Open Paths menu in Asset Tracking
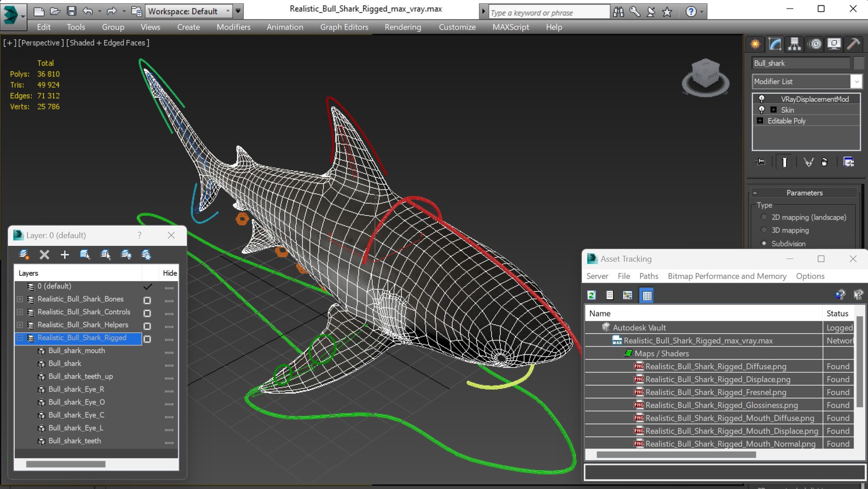Viewport: 868px width, 489px height. (649, 276)
